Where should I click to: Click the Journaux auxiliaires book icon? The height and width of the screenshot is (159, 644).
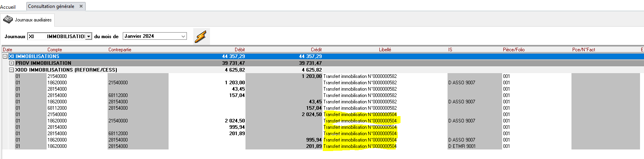pyautogui.click(x=8, y=19)
